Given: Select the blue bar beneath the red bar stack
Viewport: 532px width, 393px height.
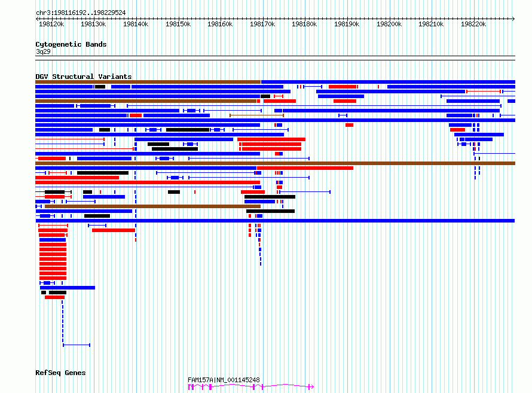Looking at the screenshot, I should point(68,288).
